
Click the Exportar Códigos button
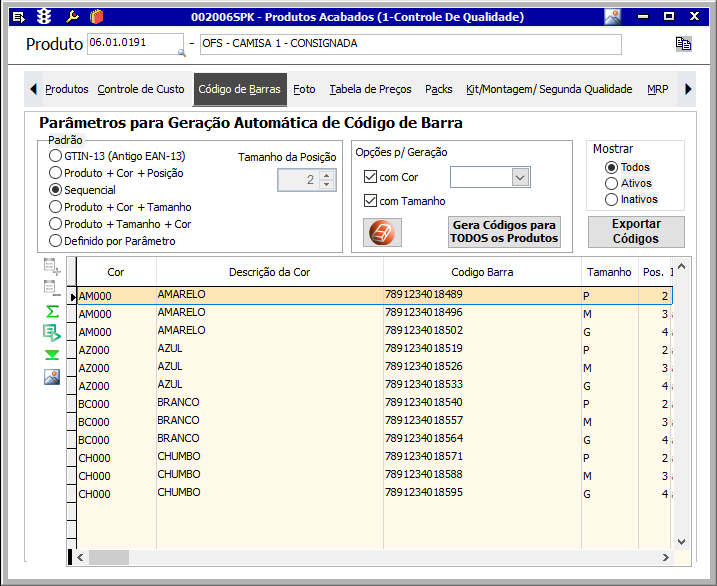coord(636,232)
